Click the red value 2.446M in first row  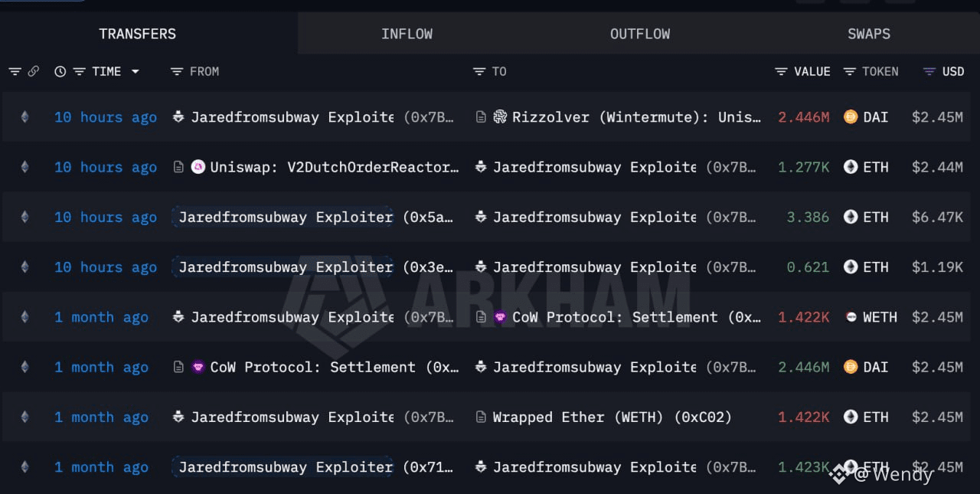tap(804, 117)
